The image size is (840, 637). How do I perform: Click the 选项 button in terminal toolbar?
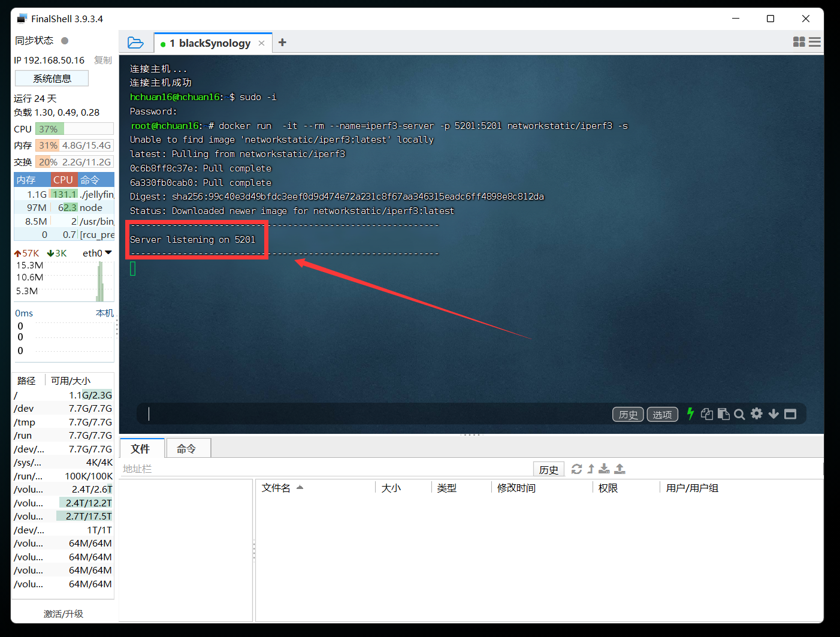point(662,414)
